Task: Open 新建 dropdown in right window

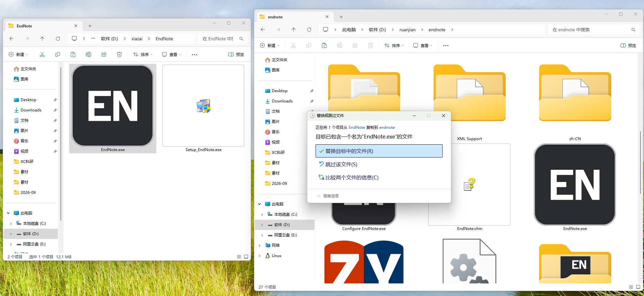Action: coord(270,45)
